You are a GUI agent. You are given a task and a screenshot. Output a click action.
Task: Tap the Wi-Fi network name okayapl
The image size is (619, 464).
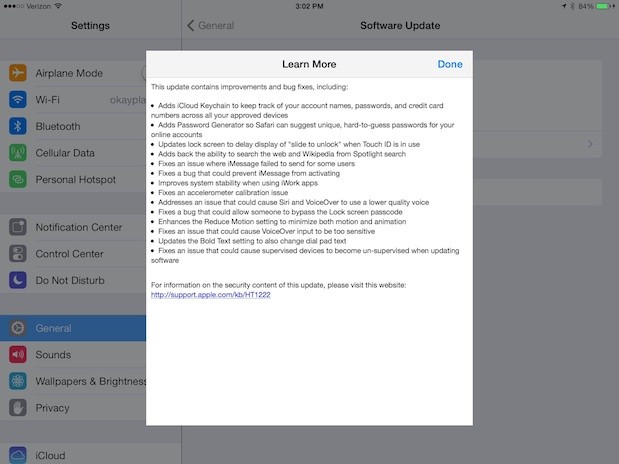coord(127,100)
